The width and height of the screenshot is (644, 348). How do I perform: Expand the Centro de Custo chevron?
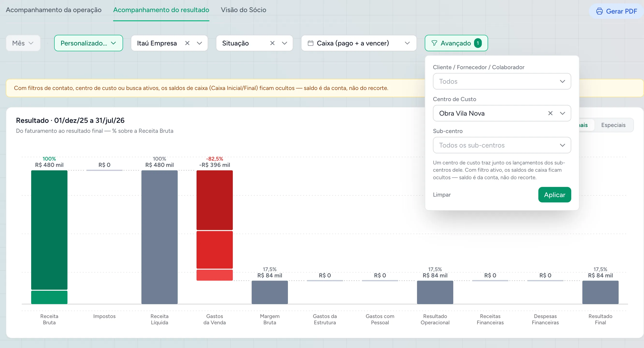tap(562, 113)
